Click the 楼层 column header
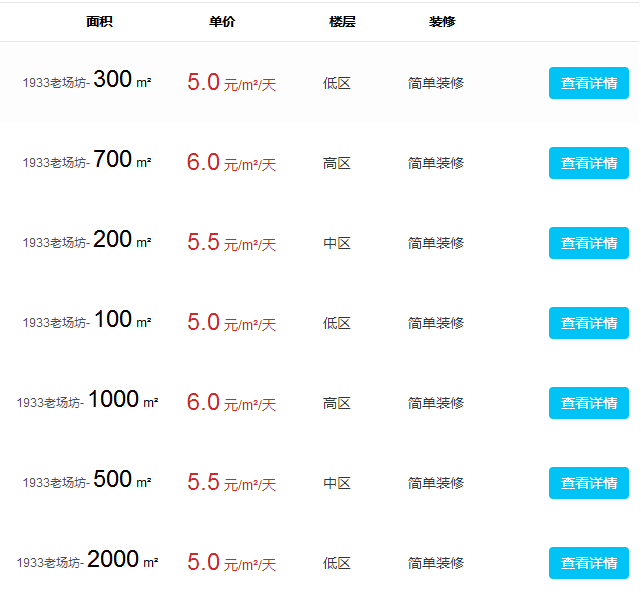The width and height of the screenshot is (641, 612). click(x=342, y=22)
